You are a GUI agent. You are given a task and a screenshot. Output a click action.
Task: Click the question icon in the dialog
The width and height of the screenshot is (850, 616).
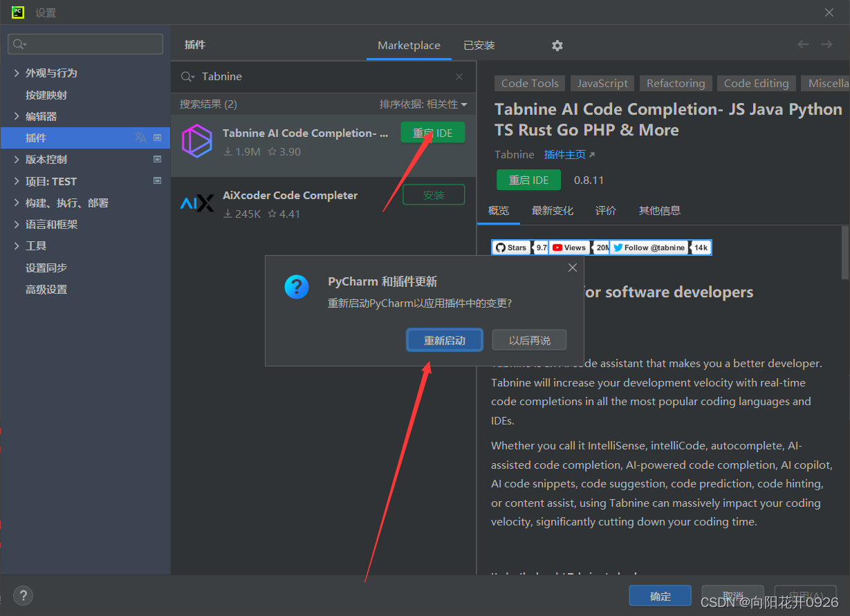pyautogui.click(x=297, y=286)
